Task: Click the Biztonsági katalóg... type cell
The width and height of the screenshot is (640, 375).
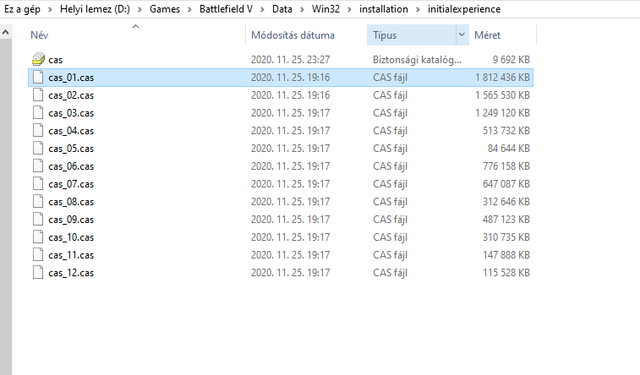Action: 417,60
